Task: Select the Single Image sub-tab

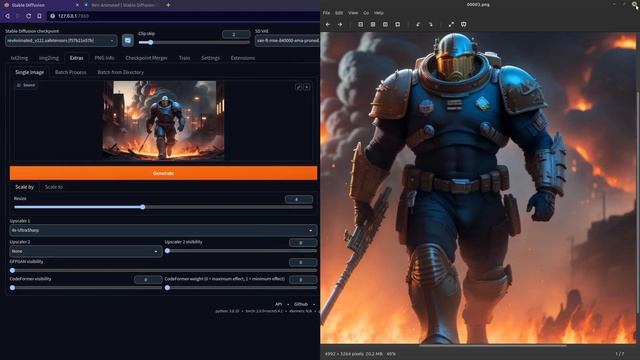Action: coord(29,72)
